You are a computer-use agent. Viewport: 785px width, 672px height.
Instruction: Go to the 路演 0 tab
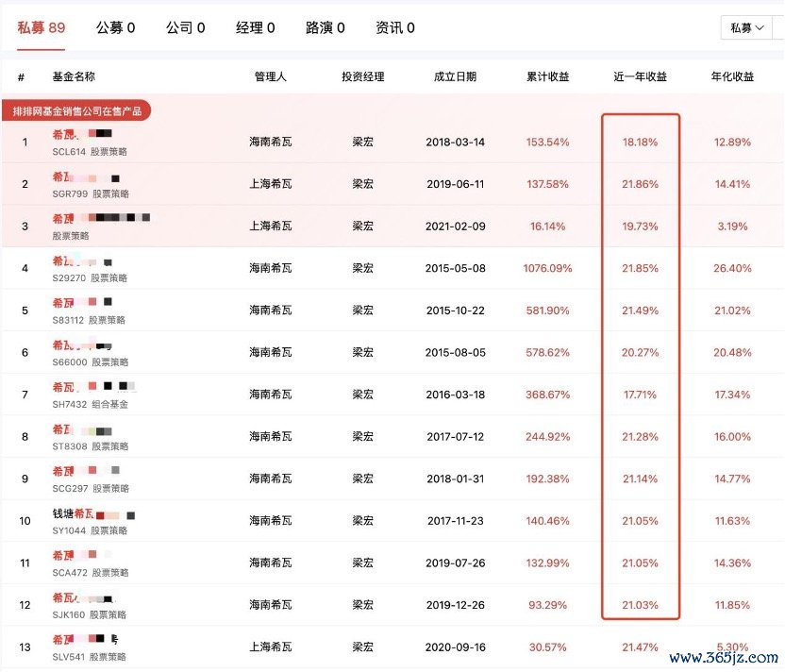coord(325,28)
